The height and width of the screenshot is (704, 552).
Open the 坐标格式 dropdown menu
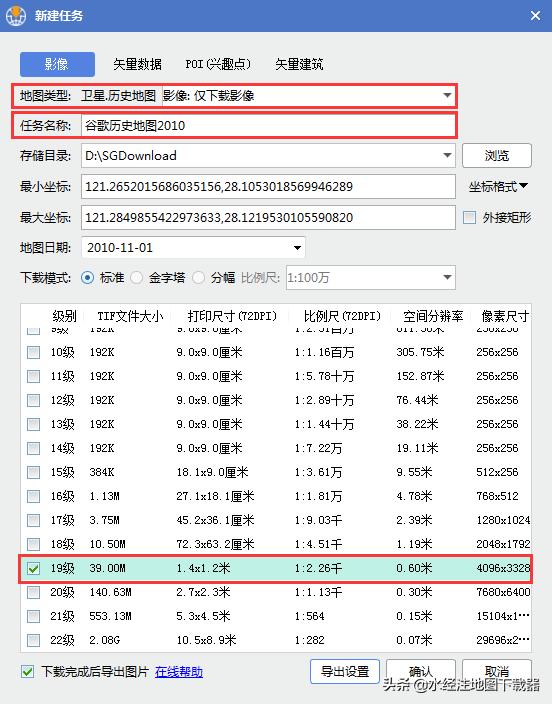[x=498, y=186]
